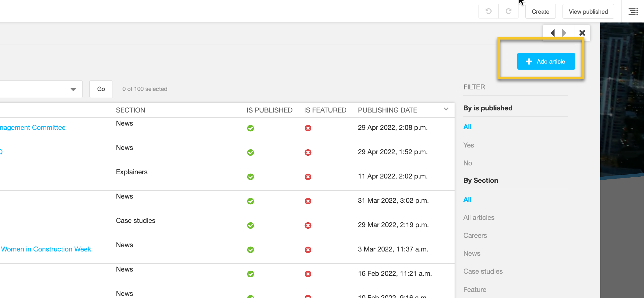This screenshot has height=298, width=644.
Task: Click the undo arrow icon
Action: [x=488, y=12]
